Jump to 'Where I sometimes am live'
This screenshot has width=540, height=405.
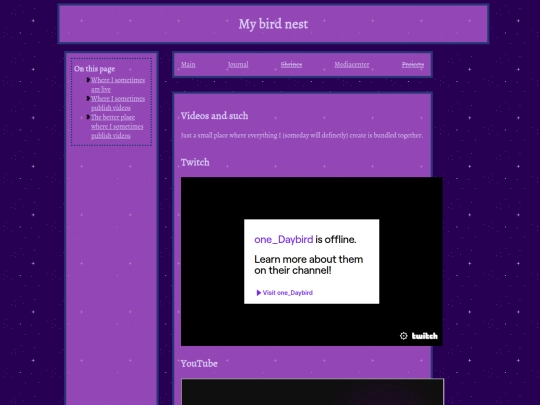(x=118, y=85)
